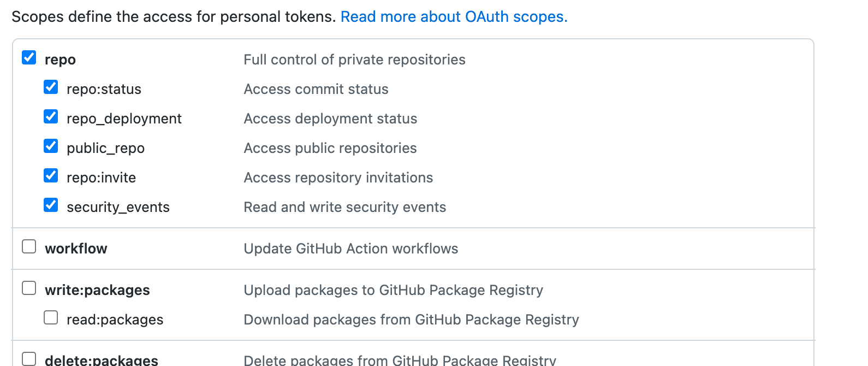Screen dimensions: 868x366
Task: Click 'Upload packages to GitHub Package Registry' text
Action: point(393,290)
